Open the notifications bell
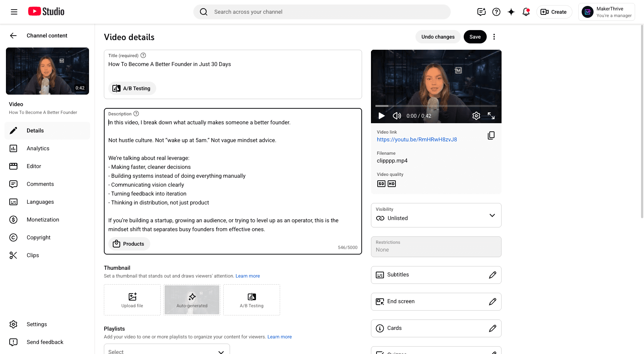Screen dimensions: 644x354 click(x=526, y=12)
